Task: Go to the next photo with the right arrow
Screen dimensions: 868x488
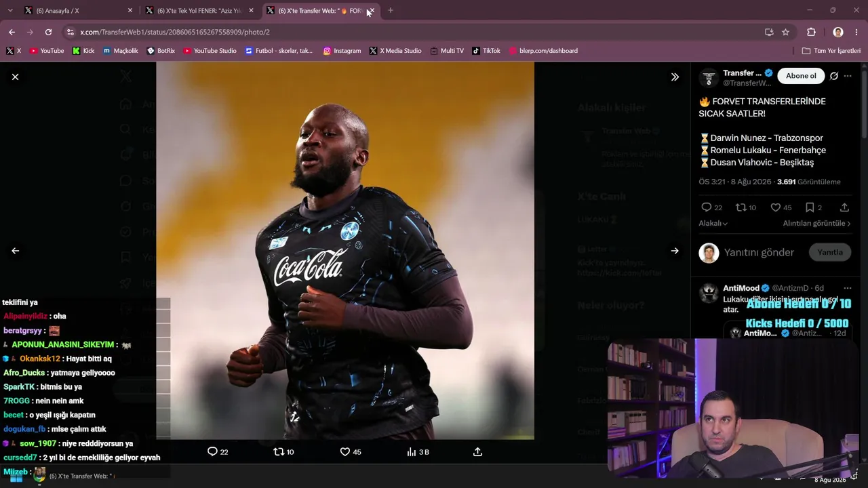Action: pyautogui.click(x=675, y=251)
